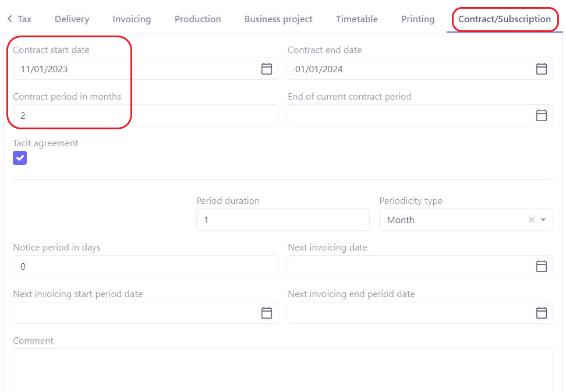Open calendar for Contract start date

pyautogui.click(x=267, y=69)
